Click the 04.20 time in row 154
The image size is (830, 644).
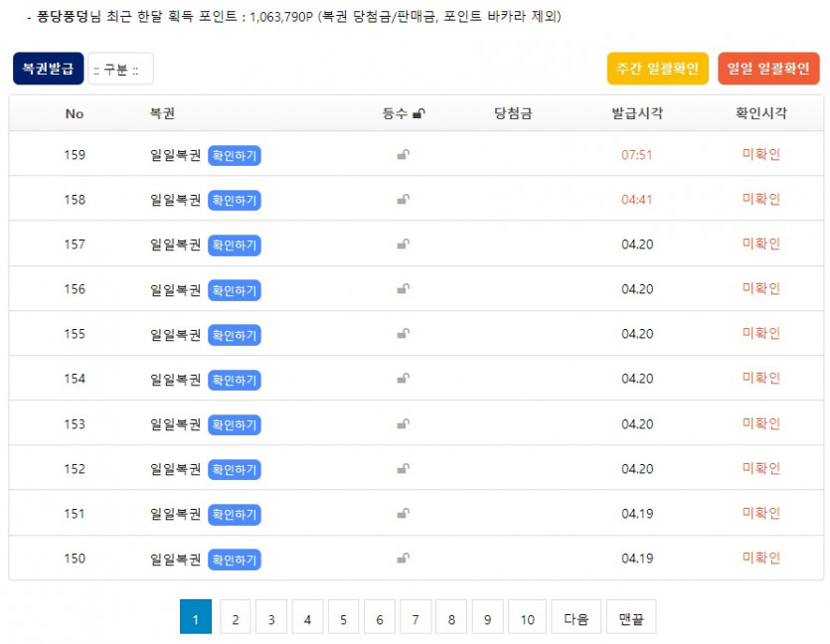pos(637,379)
